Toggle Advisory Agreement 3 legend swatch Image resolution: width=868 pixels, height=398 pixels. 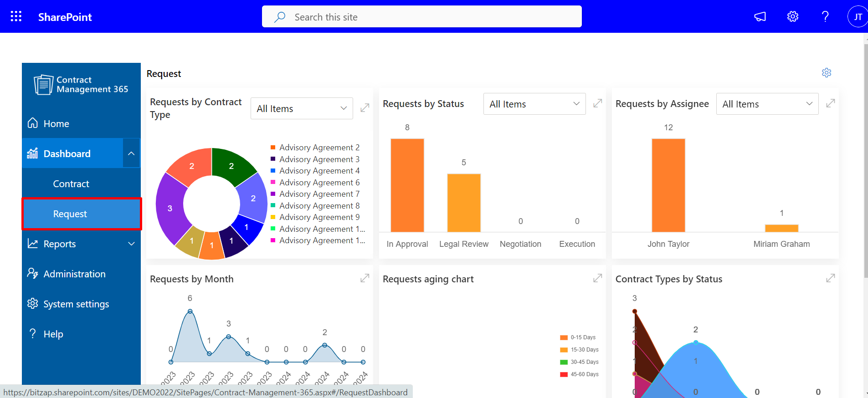pos(273,159)
